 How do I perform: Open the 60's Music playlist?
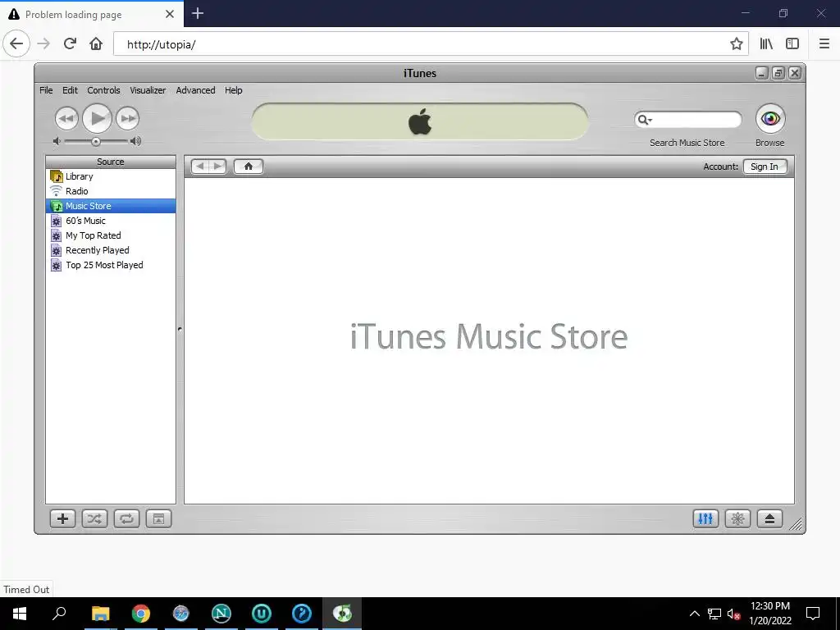tap(111, 221)
